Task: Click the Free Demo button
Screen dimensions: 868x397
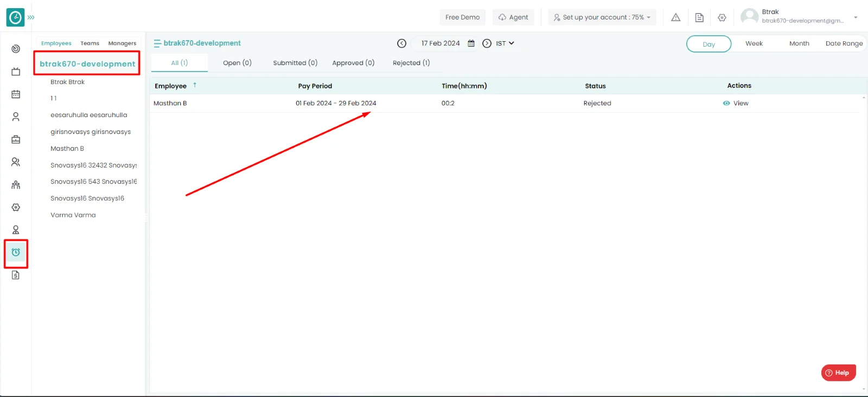Action: point(462,17)
